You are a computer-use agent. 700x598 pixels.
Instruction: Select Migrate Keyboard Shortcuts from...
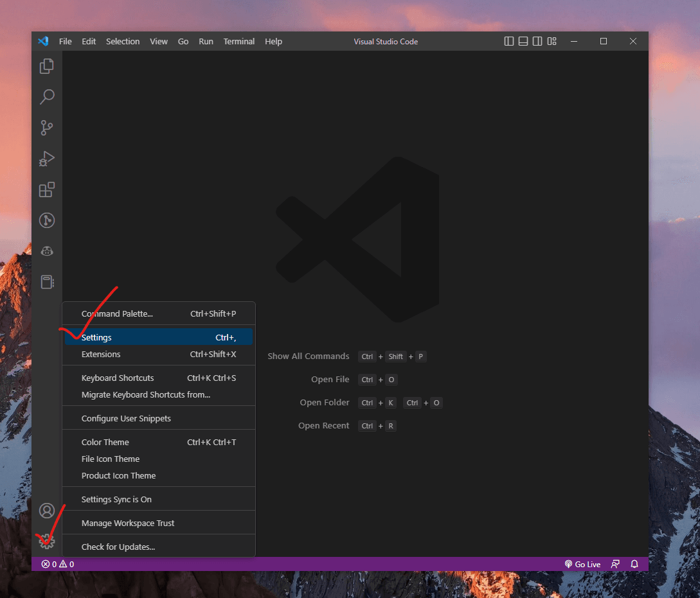159,395
